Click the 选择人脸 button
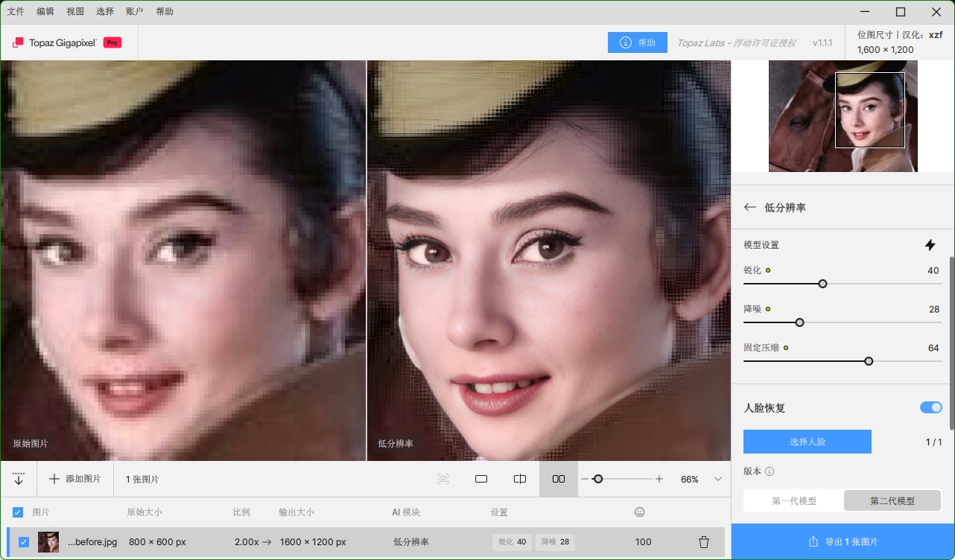 (807, 442)
